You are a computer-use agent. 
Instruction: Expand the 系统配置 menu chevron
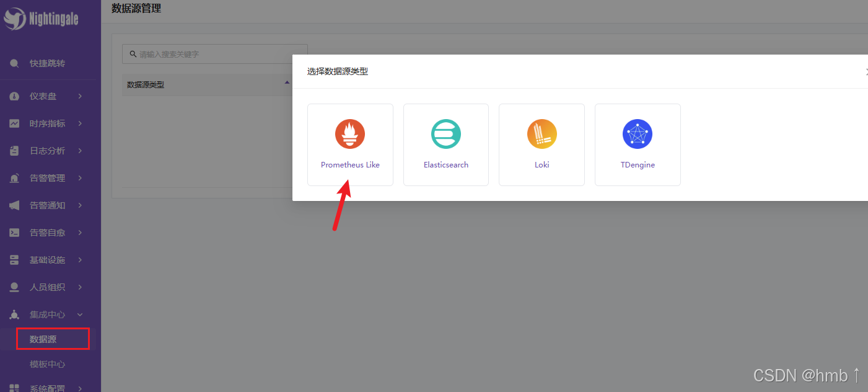coord(81,388)
